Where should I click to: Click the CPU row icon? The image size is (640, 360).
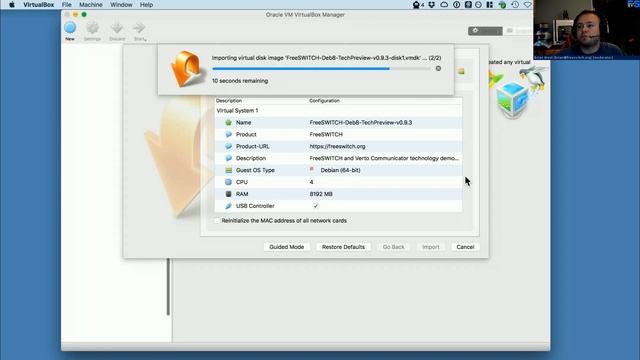pyautogui.click(x=229, y=182)
